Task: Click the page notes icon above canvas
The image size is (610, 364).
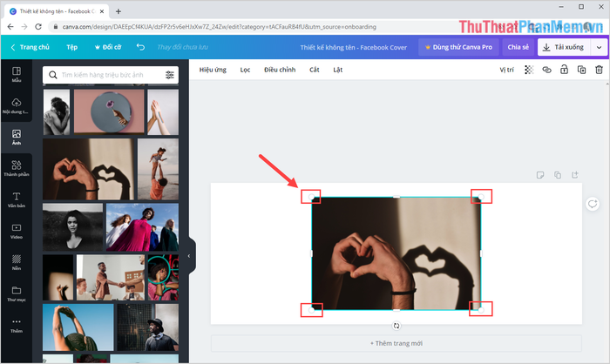Action: coord(540,175)
